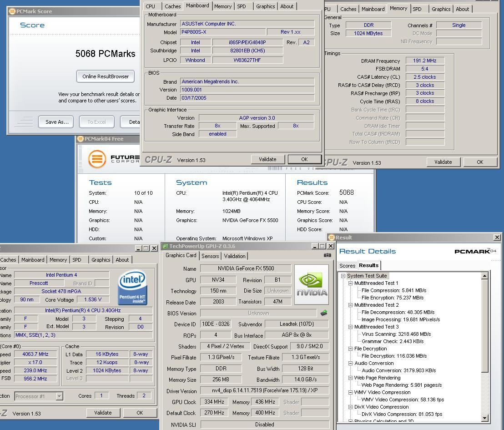This screenshot has width=504, height=430.
Task: Click the Result window title icon
Action: tap(332, 238)
